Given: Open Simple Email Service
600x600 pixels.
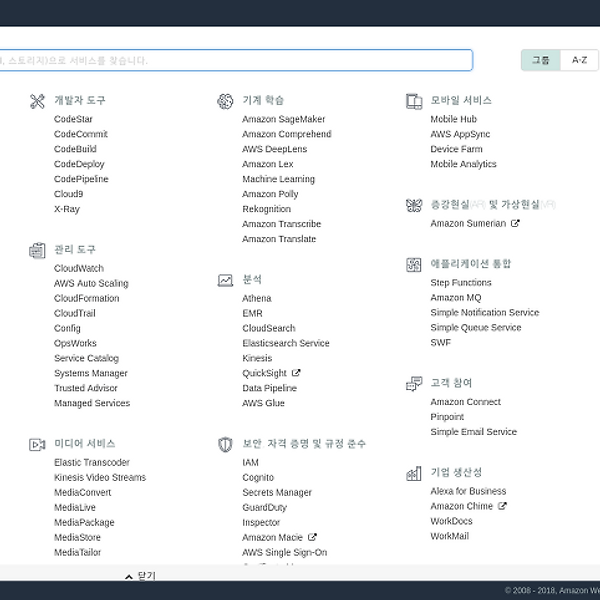Looking at the screenshot, I should 473,432.
